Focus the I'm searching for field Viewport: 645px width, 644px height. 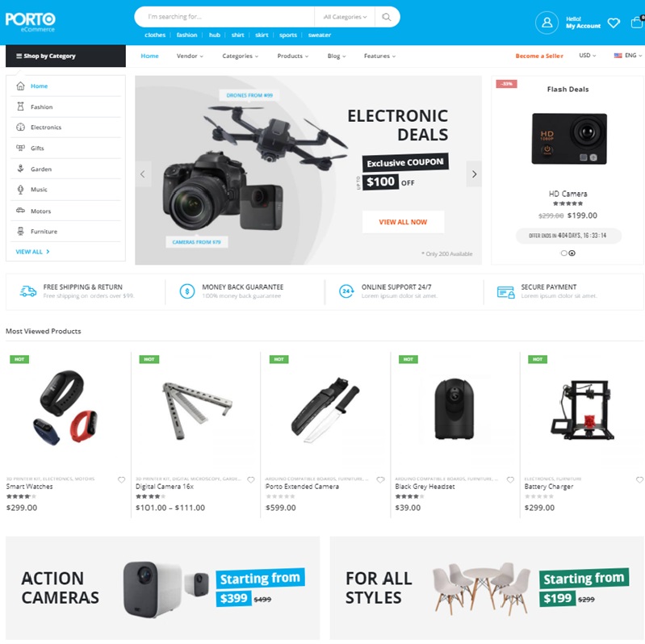click(x=224, y=17)
